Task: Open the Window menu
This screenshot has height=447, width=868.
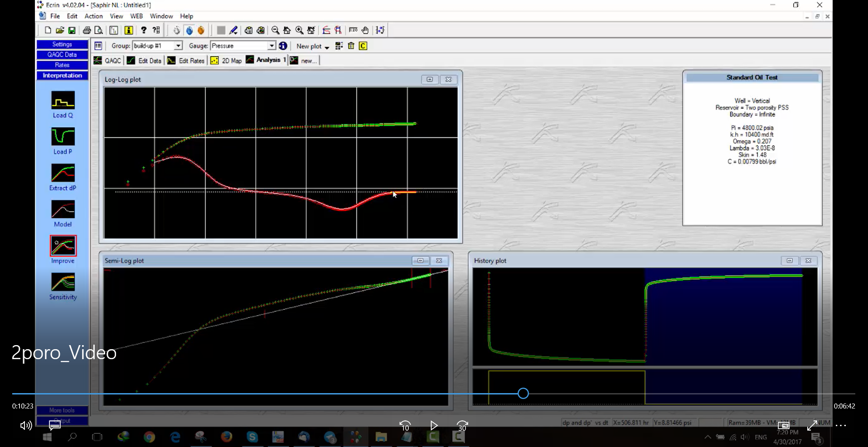Action: [161, 16]
